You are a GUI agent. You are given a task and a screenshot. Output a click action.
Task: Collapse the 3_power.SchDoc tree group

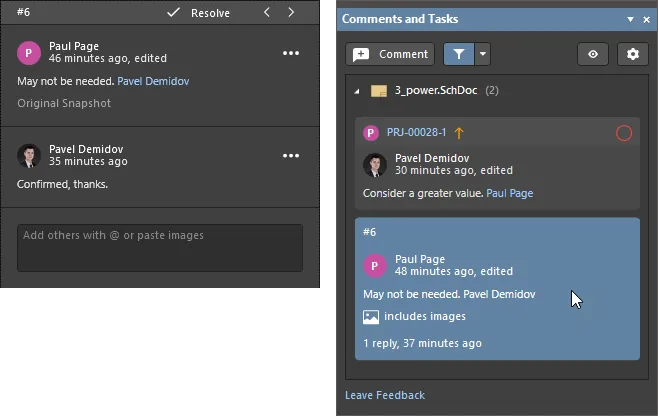tap(357, 91)
